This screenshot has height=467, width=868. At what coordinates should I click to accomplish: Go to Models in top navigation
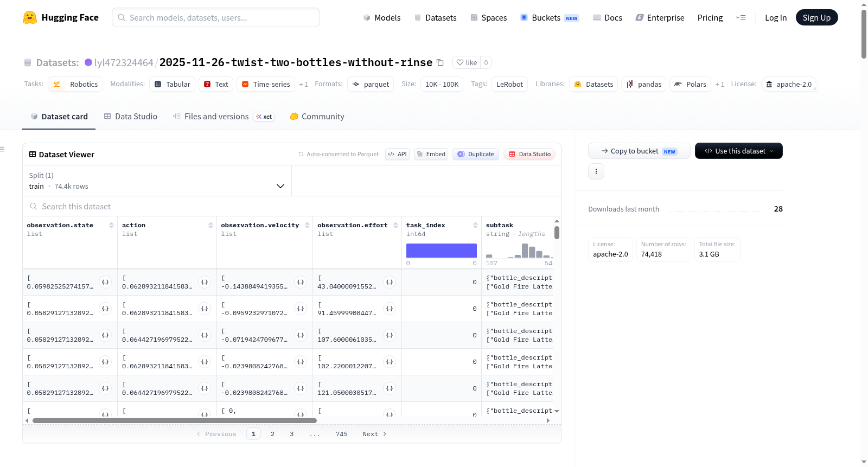pos(382,18)
